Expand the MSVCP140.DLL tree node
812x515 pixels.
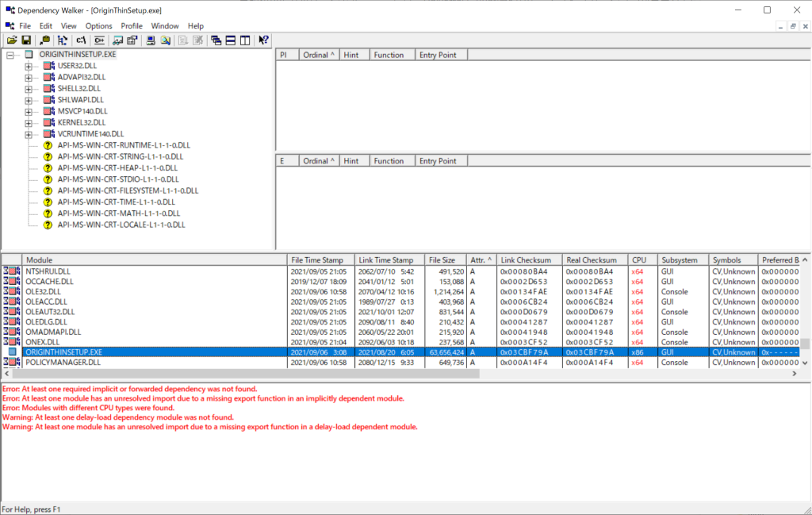pyautogui.click(x=29, y=111)
